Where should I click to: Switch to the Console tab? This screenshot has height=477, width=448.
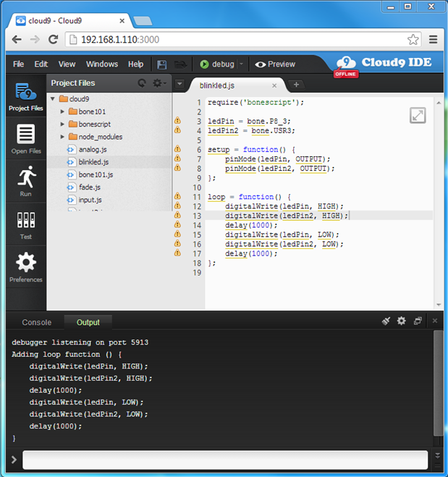(36, 322)
